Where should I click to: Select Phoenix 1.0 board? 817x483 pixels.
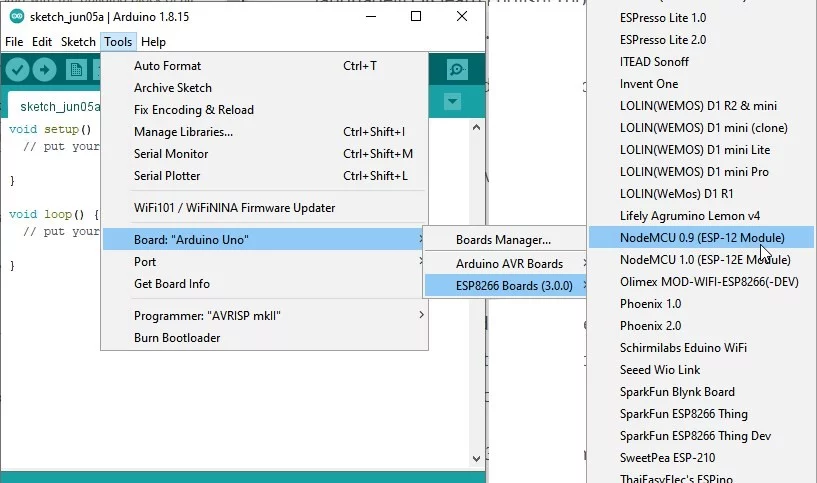pos(701,303)
